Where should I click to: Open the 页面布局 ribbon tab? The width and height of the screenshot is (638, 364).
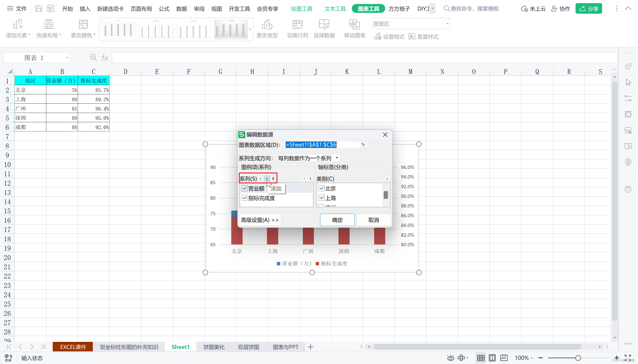(x=141, y=9)
